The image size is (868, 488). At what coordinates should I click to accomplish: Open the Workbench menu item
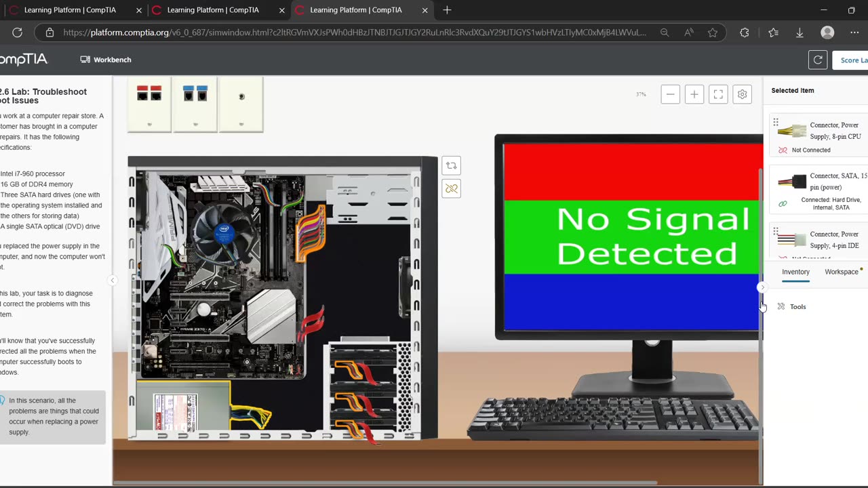[106, 60]
